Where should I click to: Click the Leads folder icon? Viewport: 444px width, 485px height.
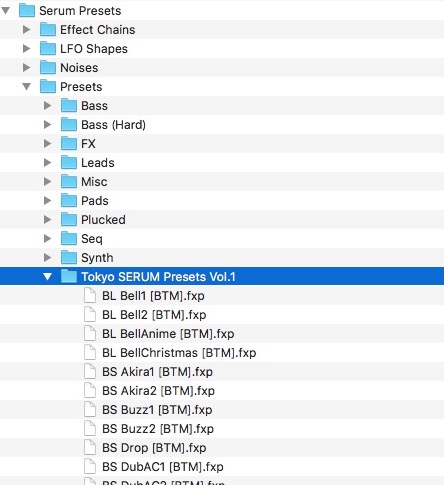69,162
